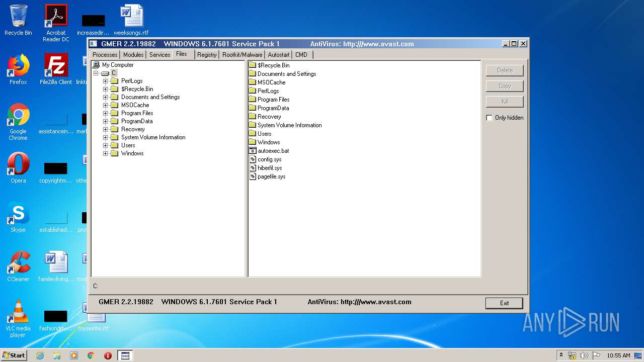Viewport: 644px width, 362px height.
Task: Select pagefile.sys file icon in list
Action: (x=253, y=176)
